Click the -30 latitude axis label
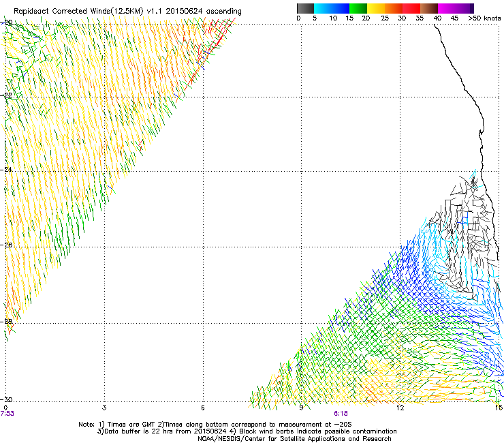Image resolution: width=504 pixels, height=443 pixels. (x=6, y=399)
